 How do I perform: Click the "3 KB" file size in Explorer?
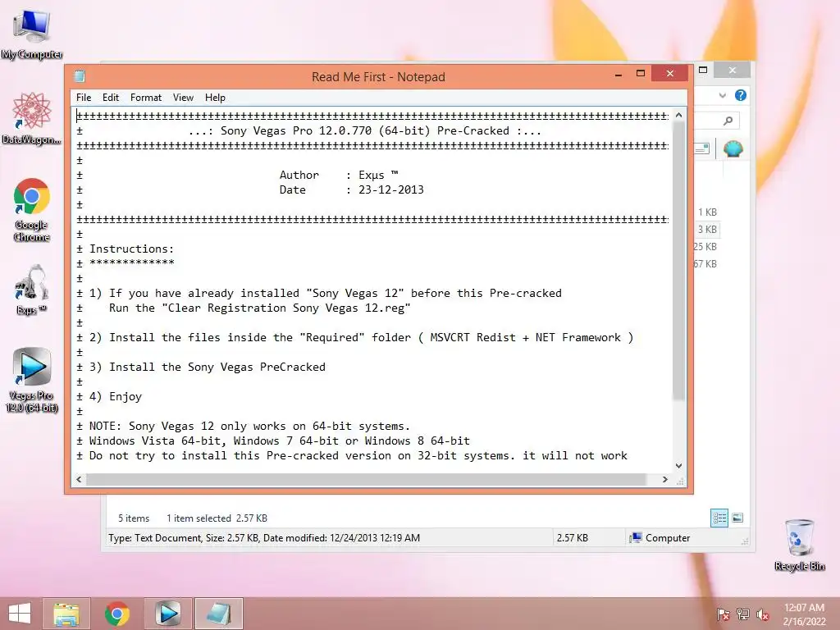707,230
